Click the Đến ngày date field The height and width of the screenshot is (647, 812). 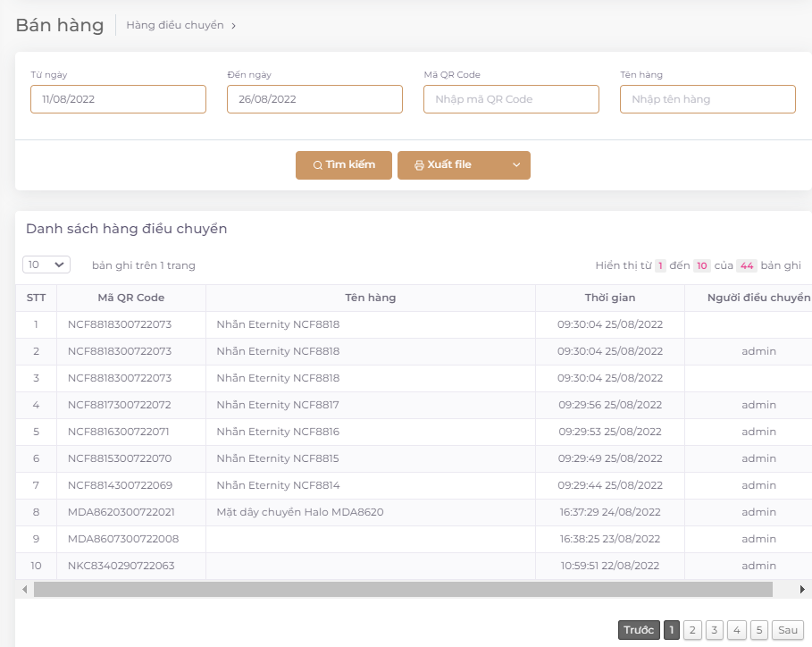coord(314,99)
